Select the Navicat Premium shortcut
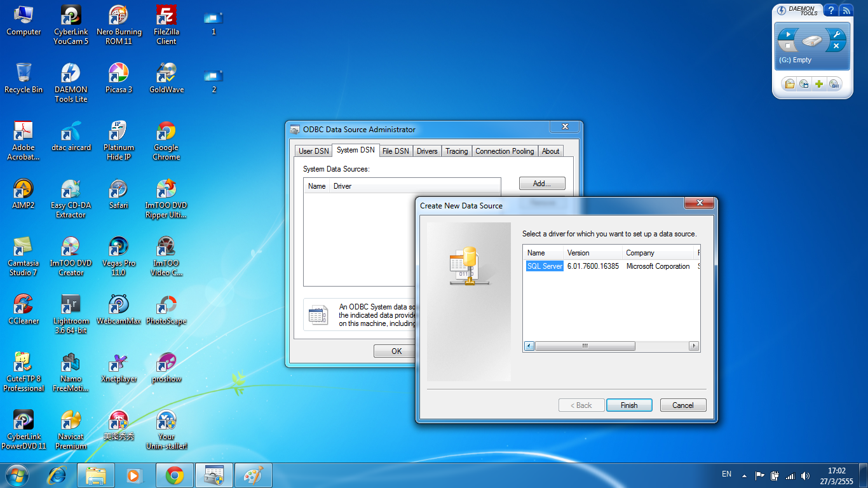The width and height of the screenshot is (868, 488). pyautogui.click(x=71, y=430)
